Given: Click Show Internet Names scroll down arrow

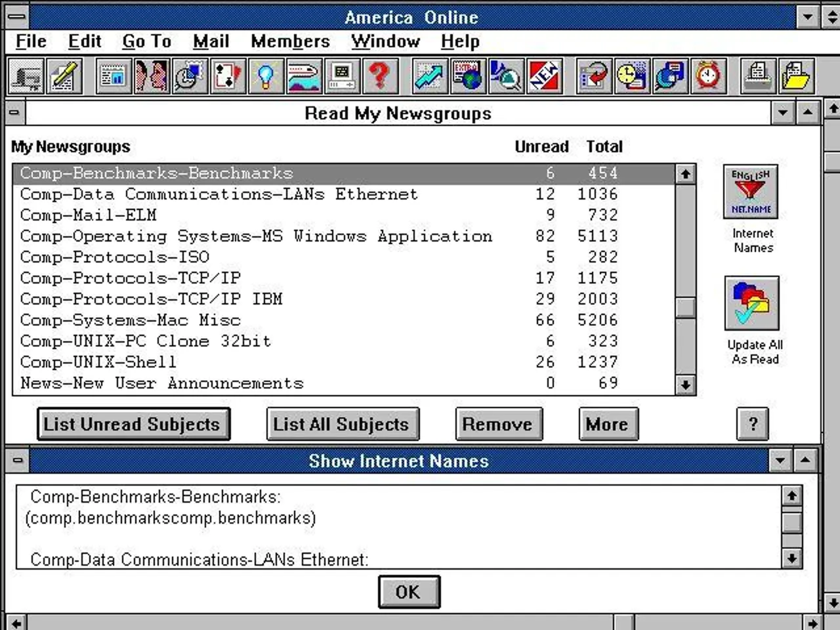Looking at the screenshot, I should tap(791, 558).
